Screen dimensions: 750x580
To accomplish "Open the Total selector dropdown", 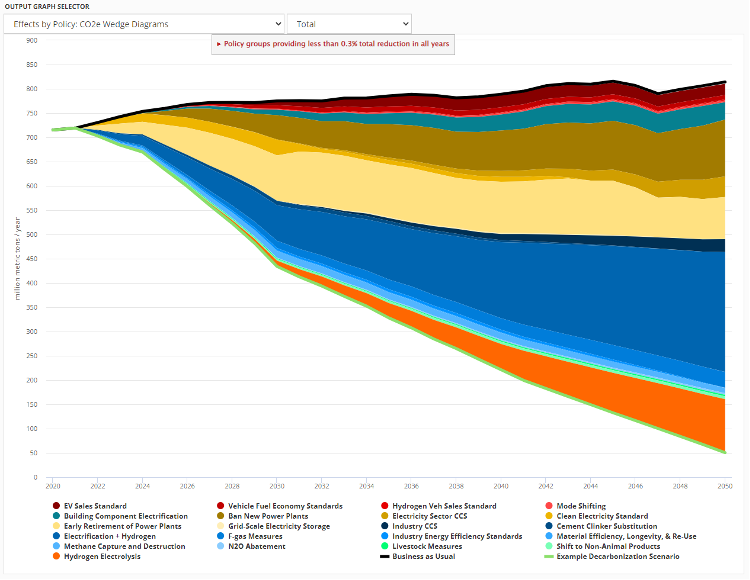I will [349, 23].
